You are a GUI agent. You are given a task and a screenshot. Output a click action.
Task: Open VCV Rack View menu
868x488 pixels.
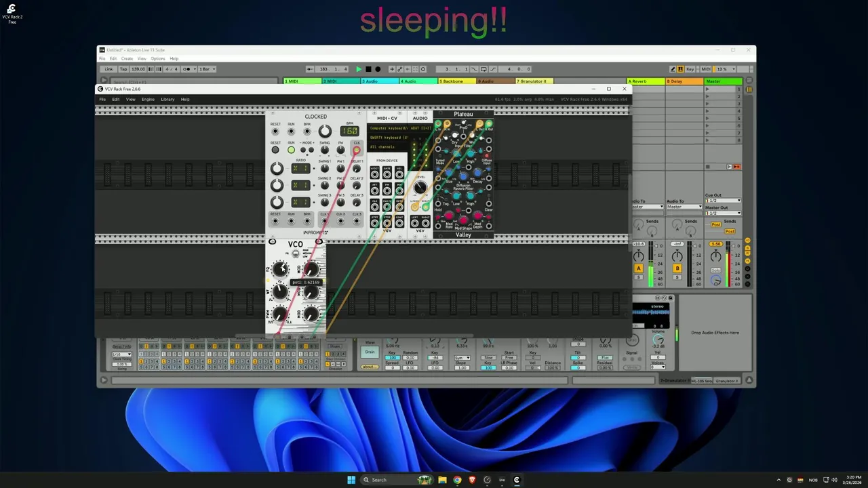(x=130, y=99)
